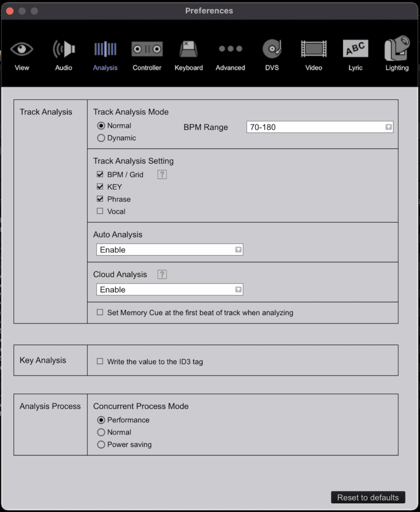
Task: Open the Cloud Analysis dropdown
Action: 169,289
